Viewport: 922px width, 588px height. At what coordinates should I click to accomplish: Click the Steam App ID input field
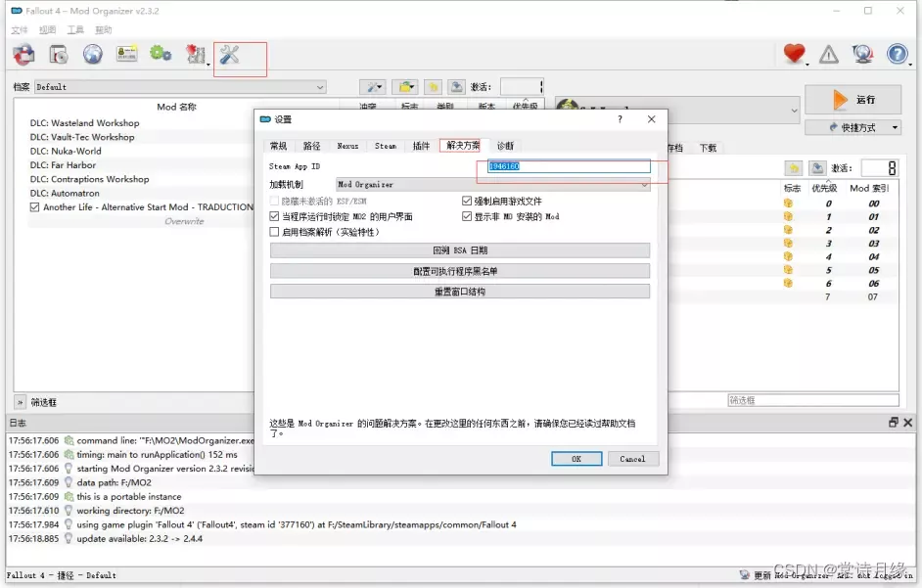coord(569,166)
